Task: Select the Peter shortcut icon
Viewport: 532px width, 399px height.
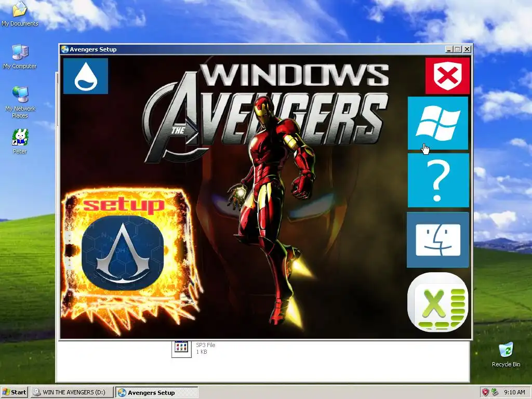Action: 20,141
